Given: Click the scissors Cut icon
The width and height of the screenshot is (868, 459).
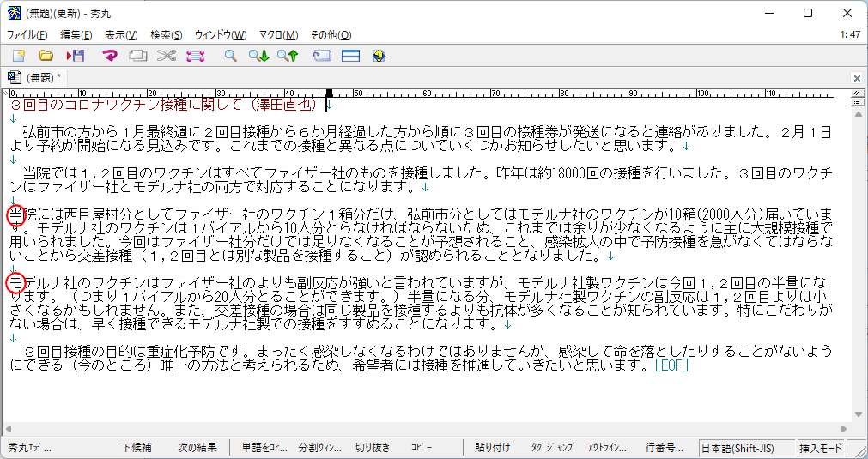Looking at the screenshot, I should coord(166,56).
